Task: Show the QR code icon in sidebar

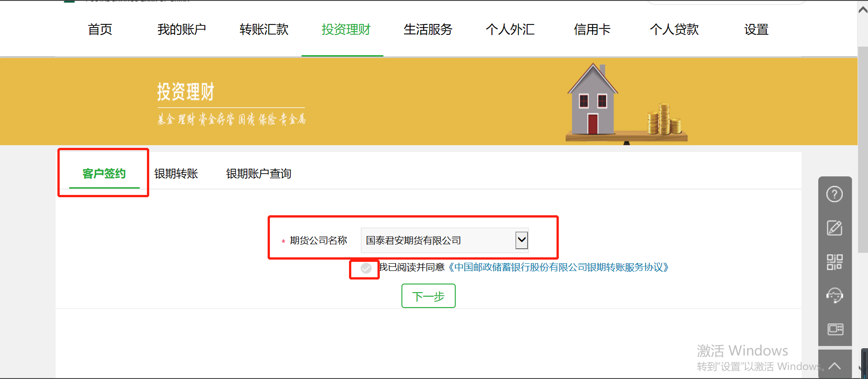Action: click(835, 262)
